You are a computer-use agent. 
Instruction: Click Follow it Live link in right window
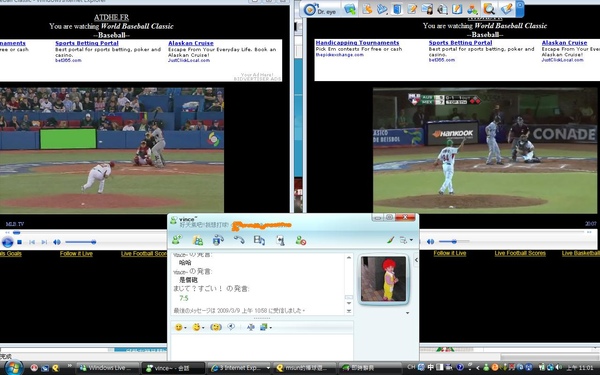click(x=450, y=253)
